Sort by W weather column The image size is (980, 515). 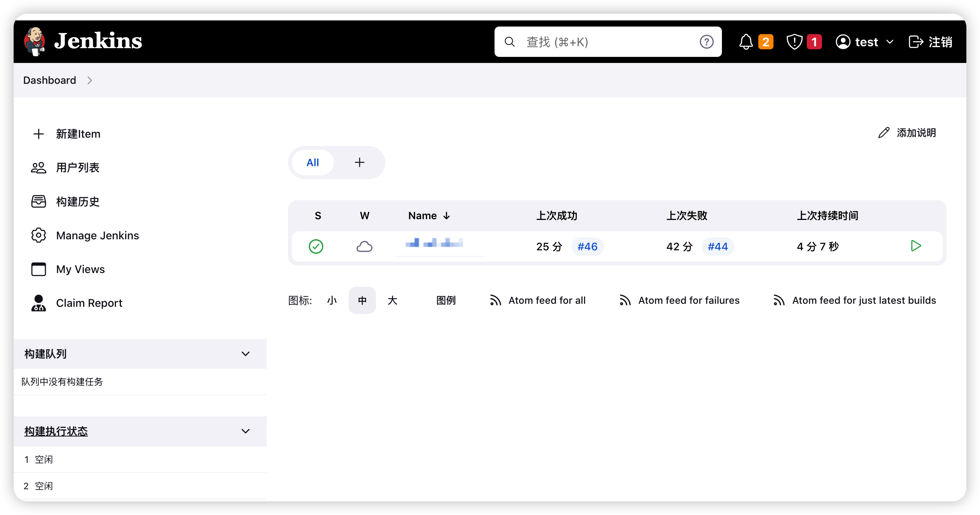(x=364, y=216)
